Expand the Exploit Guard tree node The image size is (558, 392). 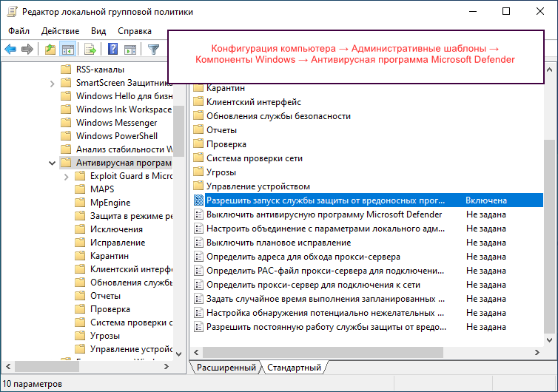(66, 177)
